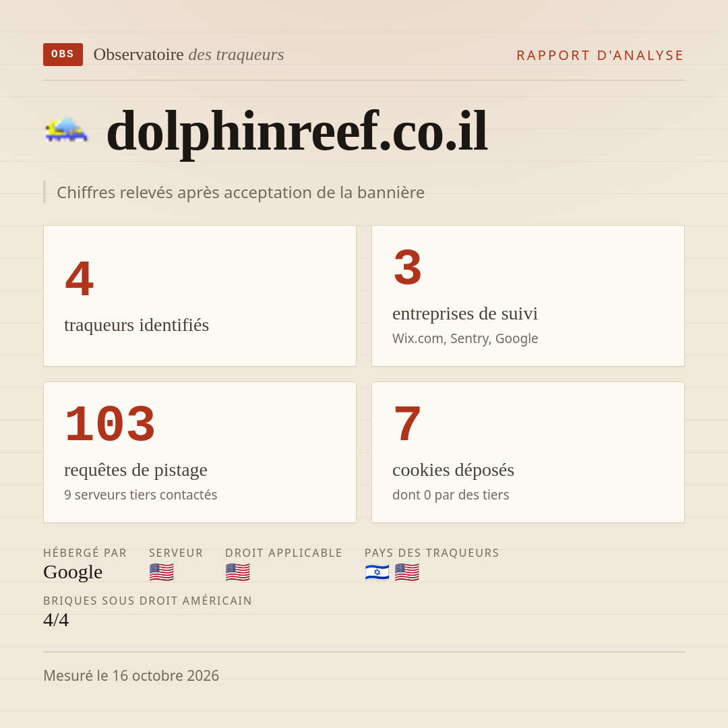The width and height of the screenshot is (728, 728).
Task: Click the 'Serveur' label
Action: pyautogui.click(x=176, y=553)
